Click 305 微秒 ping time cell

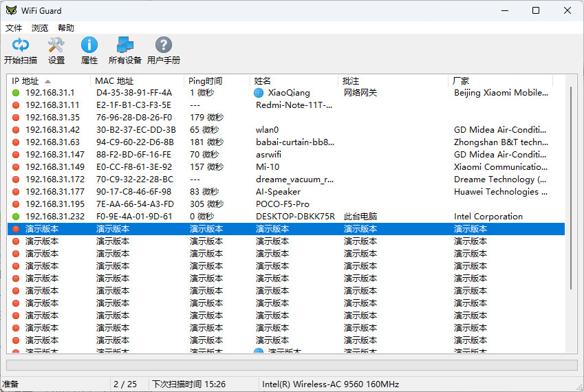207,204
